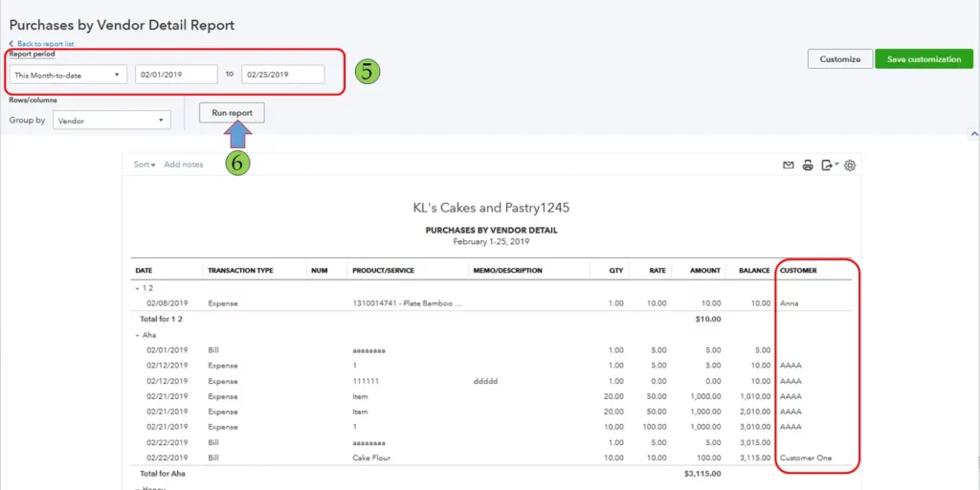Open the Group by Vendor dropdown
Screen dimensions: 980x490
point(111,121)
